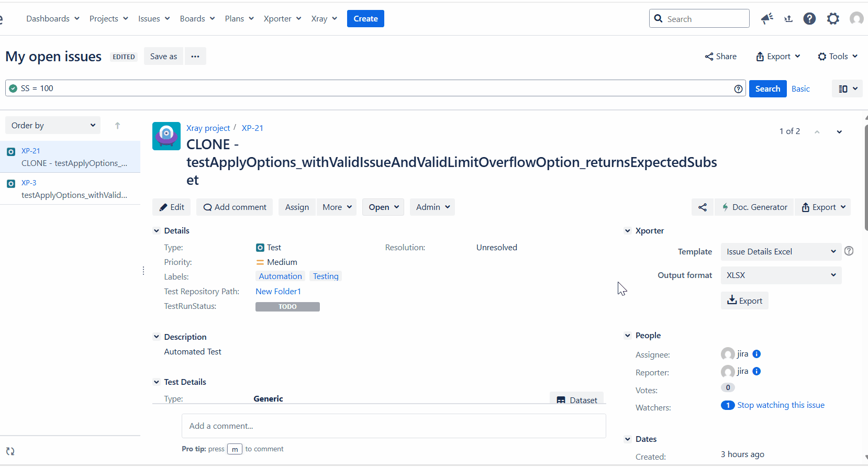
Task: Click the blue Search button
Action: (x=767, y=89)
